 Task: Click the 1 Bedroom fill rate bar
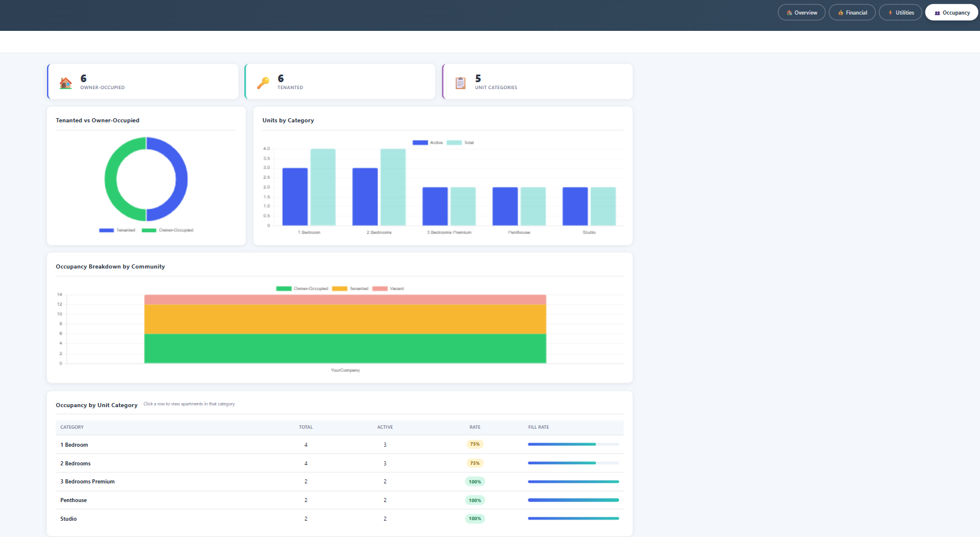[573, 444]
